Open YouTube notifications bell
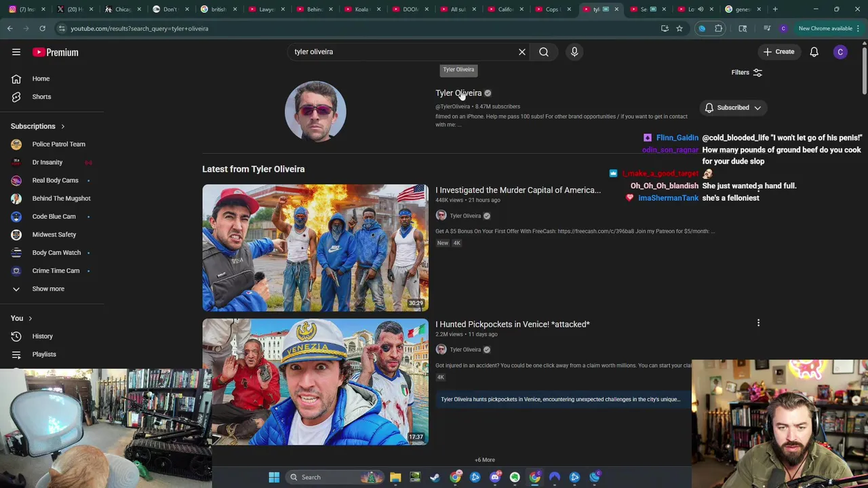 [x=814, y=52]
